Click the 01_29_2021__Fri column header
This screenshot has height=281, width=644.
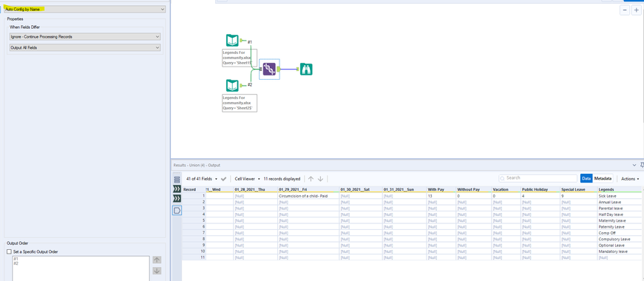[x=308, y=189]
